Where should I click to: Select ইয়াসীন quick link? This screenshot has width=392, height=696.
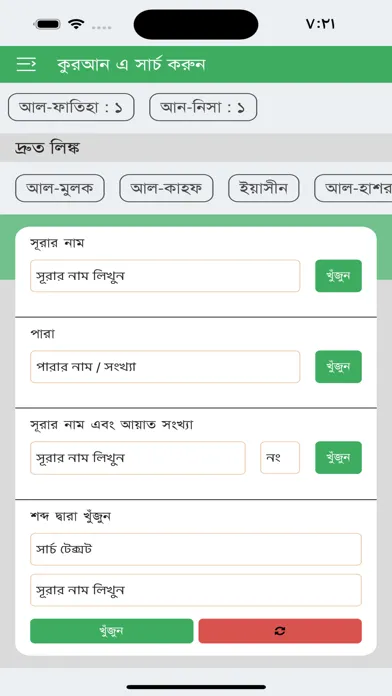[264, 188]
